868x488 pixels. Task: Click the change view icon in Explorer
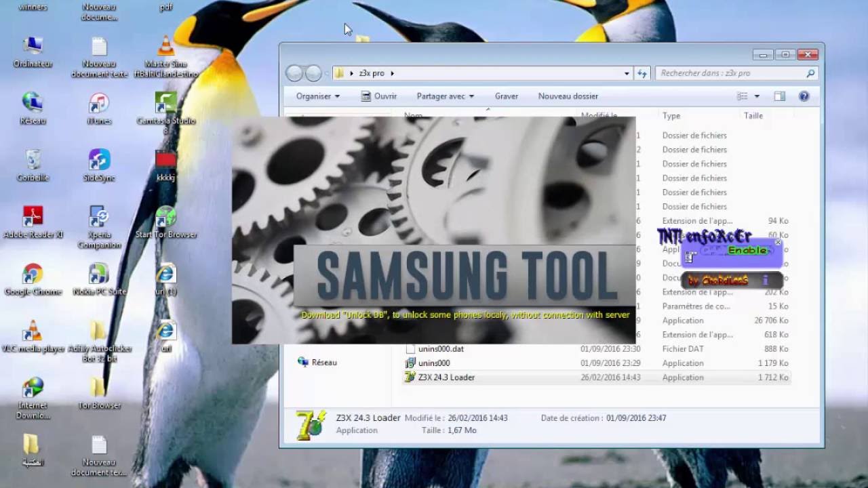coord(743,96)
